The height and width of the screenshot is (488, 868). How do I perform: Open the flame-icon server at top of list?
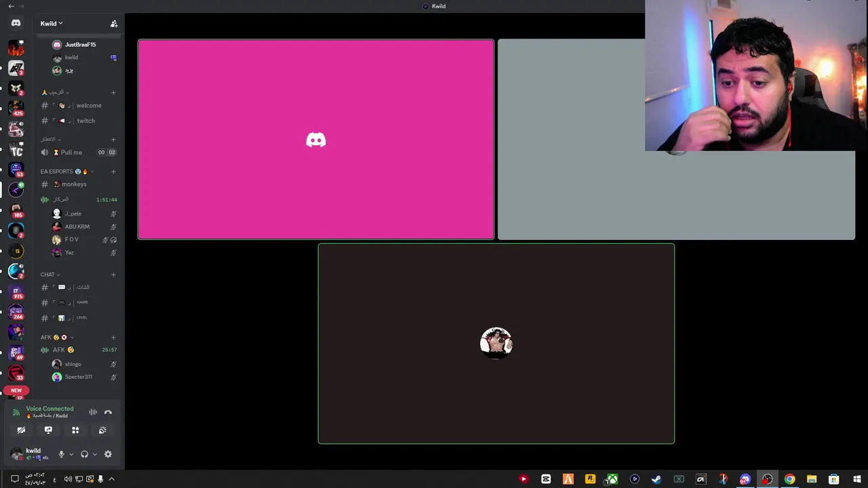[x=16, y=48]
